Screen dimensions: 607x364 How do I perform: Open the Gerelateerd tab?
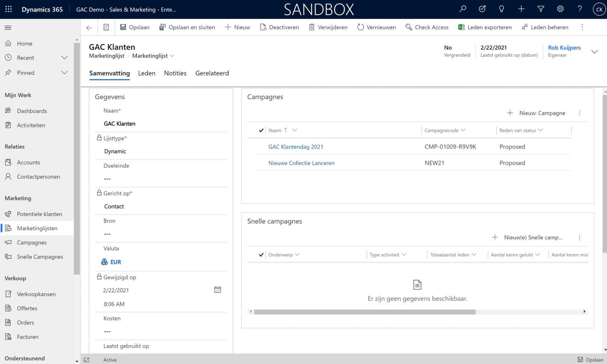click(x=212, y=73)
